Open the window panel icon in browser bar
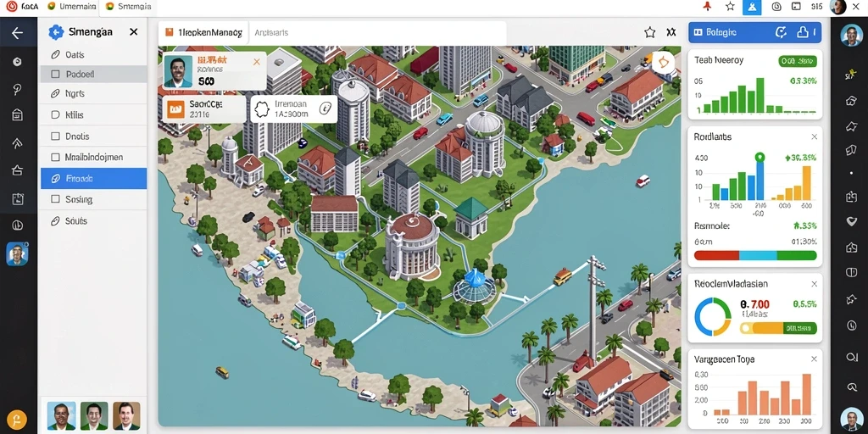This screenshot has width=868, height=434. pos(796,7)
